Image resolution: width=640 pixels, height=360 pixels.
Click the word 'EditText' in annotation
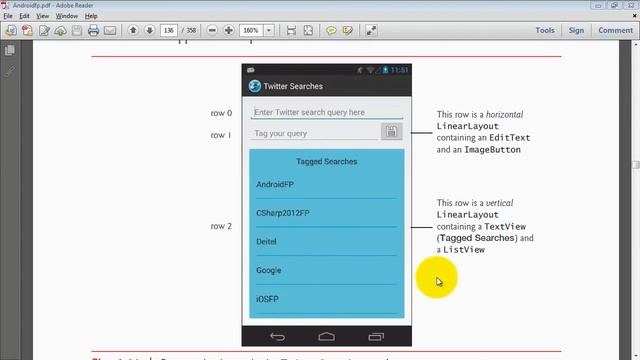pyautogui.click(x=509, y=138)
